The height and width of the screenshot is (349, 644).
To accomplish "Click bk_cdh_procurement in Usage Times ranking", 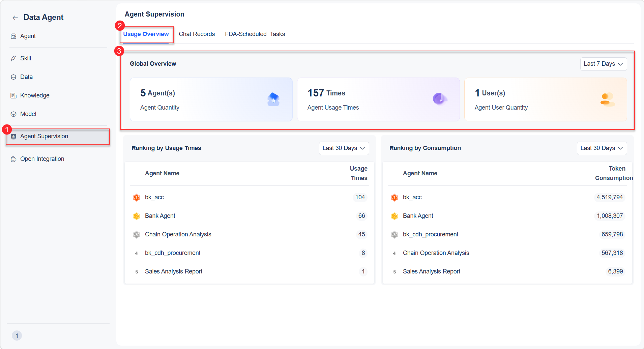I will tap(173, 253).
